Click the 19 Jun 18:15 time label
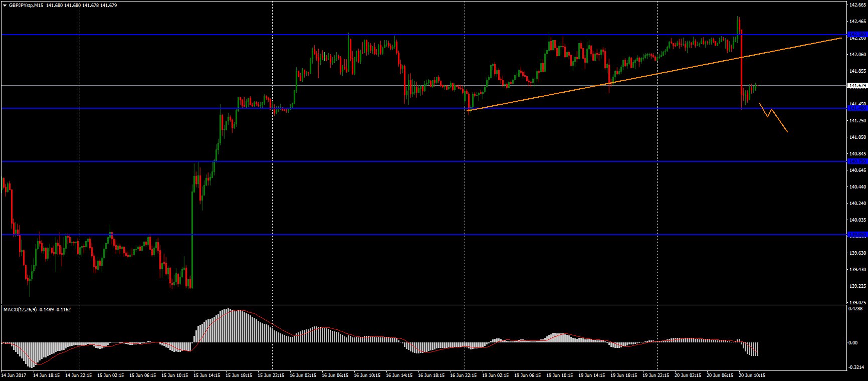Image resolution: width=868 pixels, height=381 pixels. [x=624, y=375]
